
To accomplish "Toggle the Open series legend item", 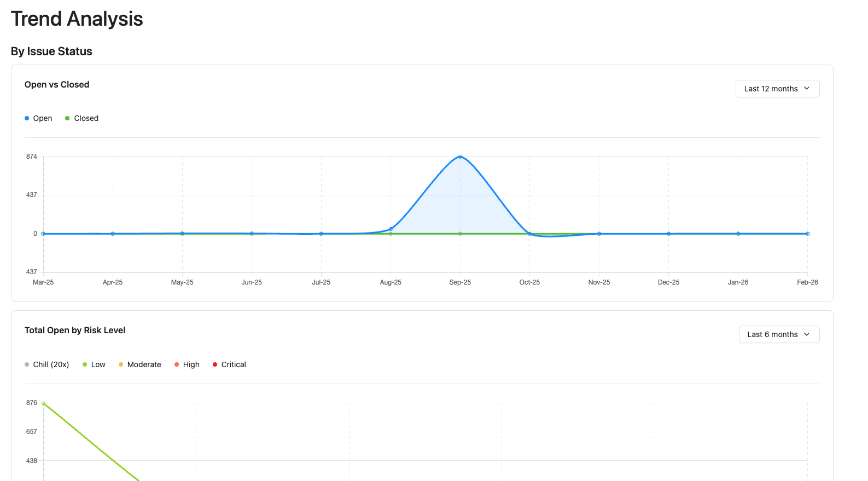I will (x=38, y=118).
